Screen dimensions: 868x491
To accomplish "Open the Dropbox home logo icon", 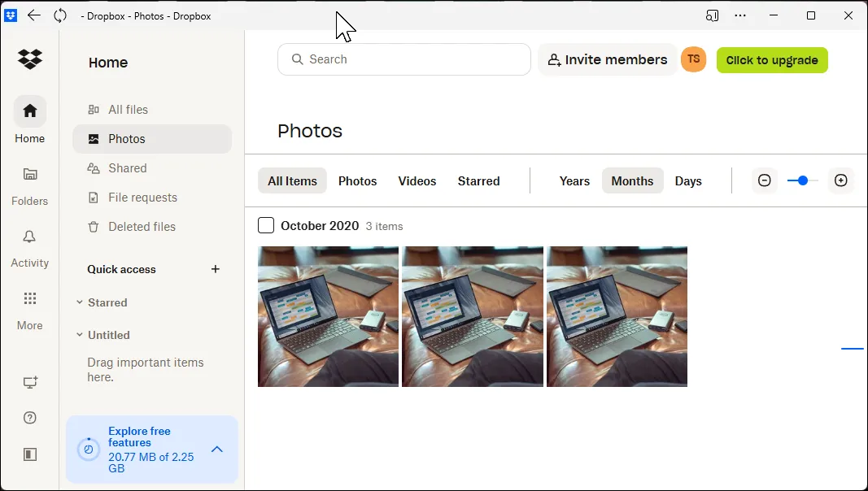I will 29,59.
